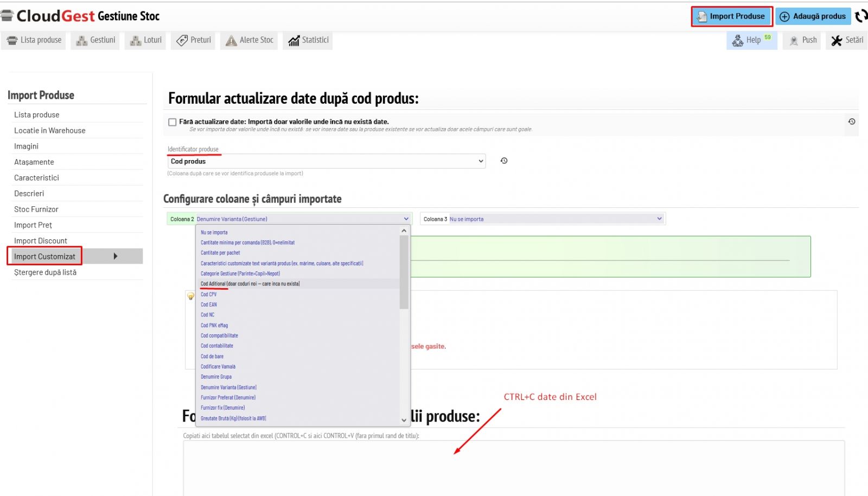868x496 pixels.
Task: Open the Lista produse tab
Action: click(x=34, y=40)
